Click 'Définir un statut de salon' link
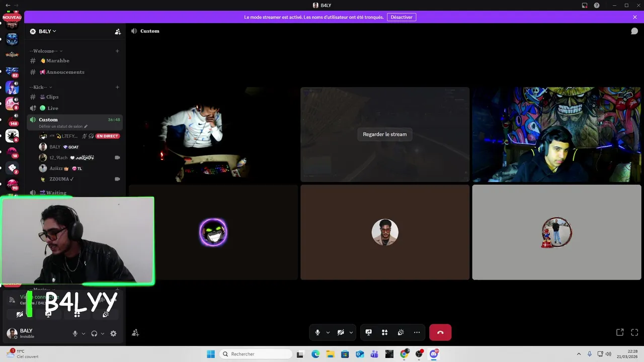This screenshot has width=644, height=362. [63, 127]
